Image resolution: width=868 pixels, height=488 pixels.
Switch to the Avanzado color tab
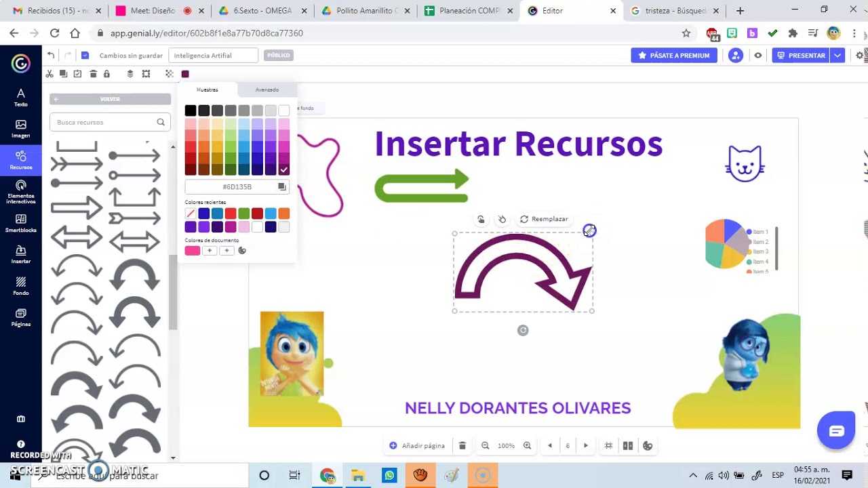[267, 89]
